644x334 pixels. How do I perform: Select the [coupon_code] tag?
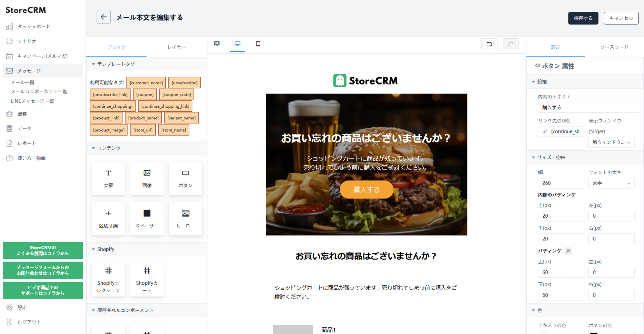coord(176,95)
